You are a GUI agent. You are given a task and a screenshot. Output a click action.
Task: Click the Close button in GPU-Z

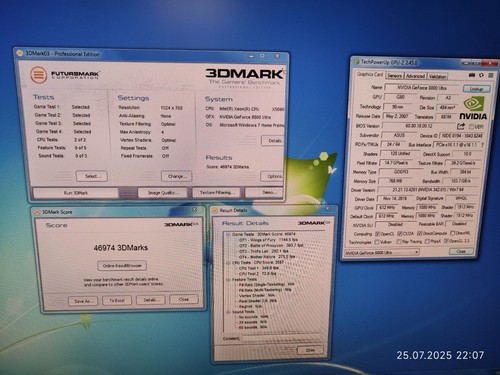coord(461,251)
